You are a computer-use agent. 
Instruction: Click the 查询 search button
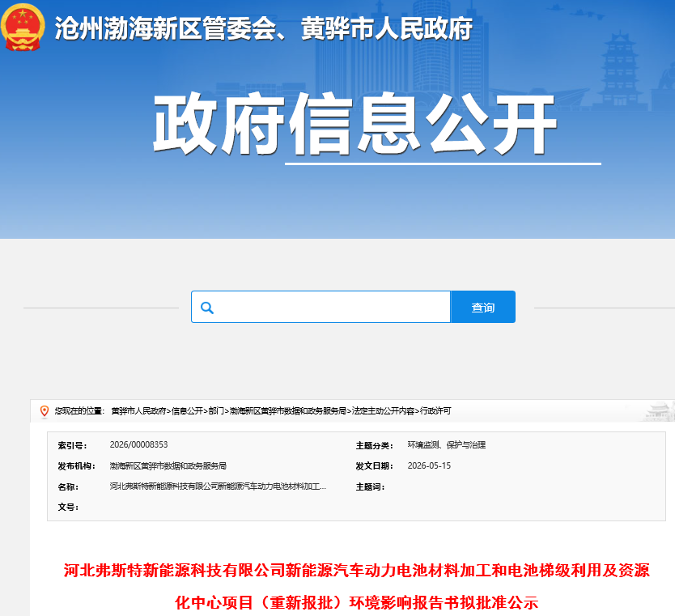pyautogui.click(x=483, y=307)
